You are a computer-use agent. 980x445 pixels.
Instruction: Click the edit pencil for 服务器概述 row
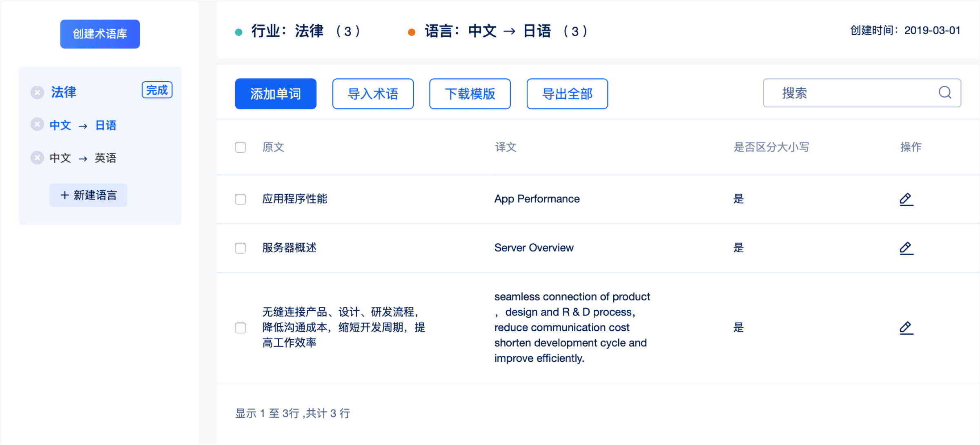click(x=906, y=248)
